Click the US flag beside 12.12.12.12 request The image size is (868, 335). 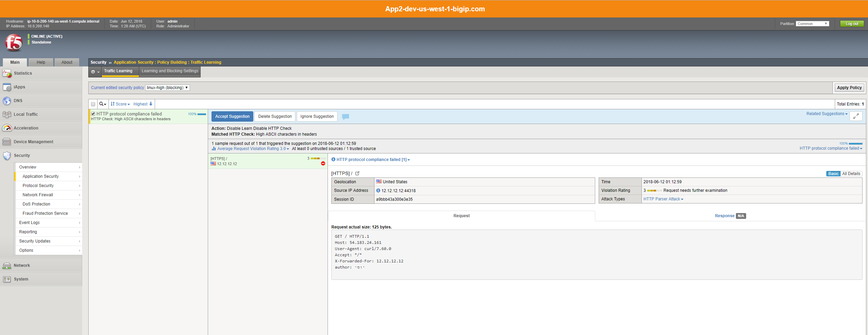(213, 164)
